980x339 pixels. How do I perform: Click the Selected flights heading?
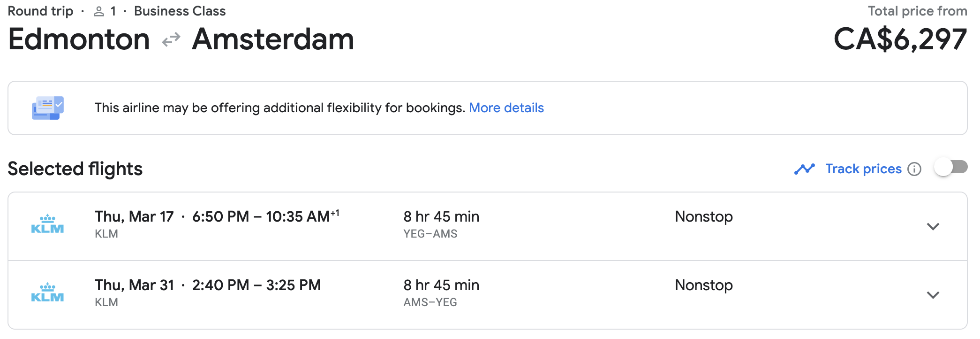tap(75, 169)
